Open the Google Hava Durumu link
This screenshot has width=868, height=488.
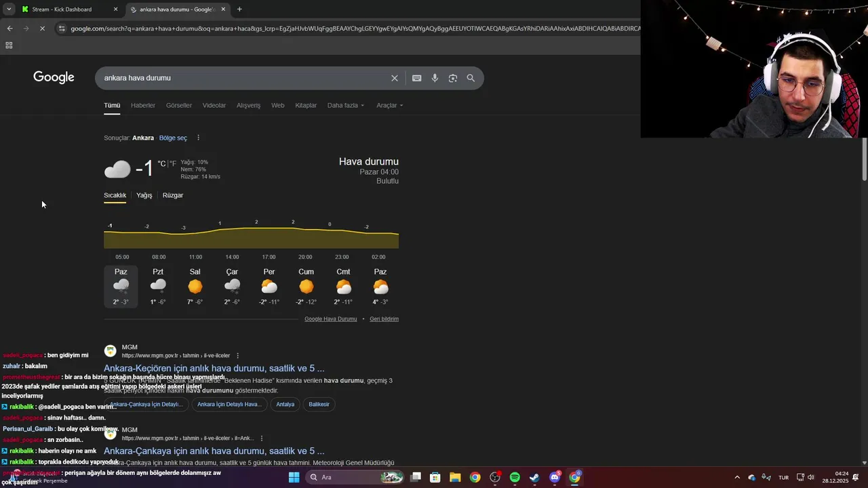point(330,319)
